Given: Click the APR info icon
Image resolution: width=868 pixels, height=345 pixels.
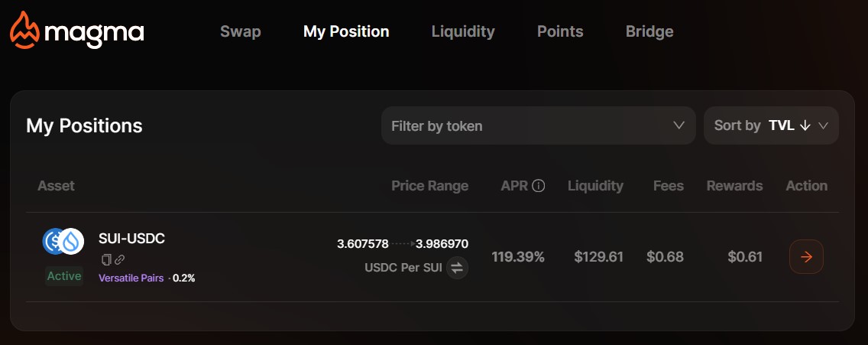Looking at the screenshot, I should [x=538, y=186].
